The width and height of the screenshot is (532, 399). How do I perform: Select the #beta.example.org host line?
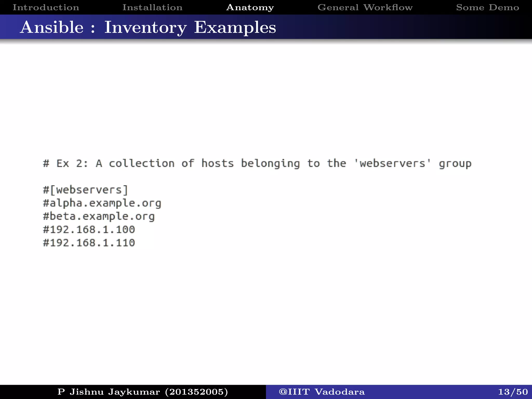coord(99,216)
